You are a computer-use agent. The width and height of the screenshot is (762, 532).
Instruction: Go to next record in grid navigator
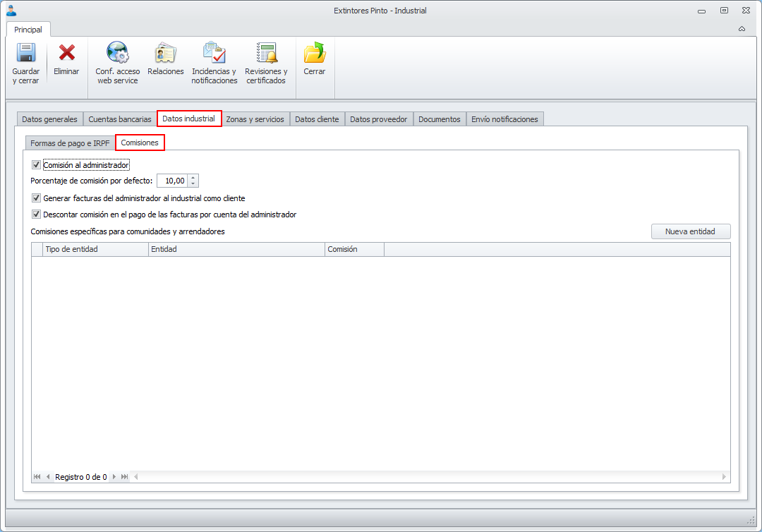point(114,477)
